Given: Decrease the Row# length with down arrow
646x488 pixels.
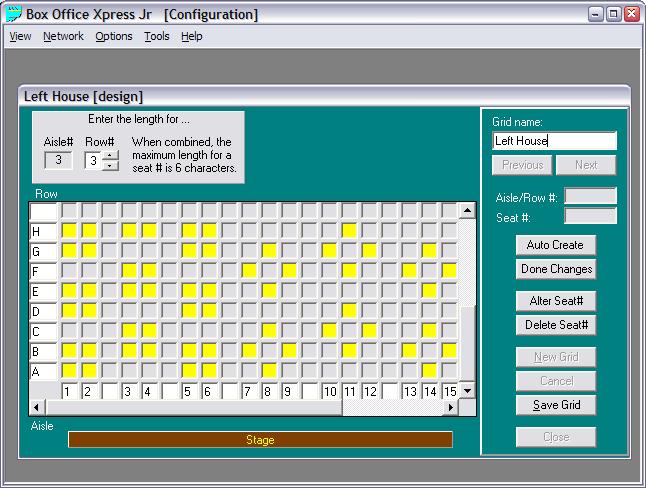Looking at the screenshot, I should [110, 165].
